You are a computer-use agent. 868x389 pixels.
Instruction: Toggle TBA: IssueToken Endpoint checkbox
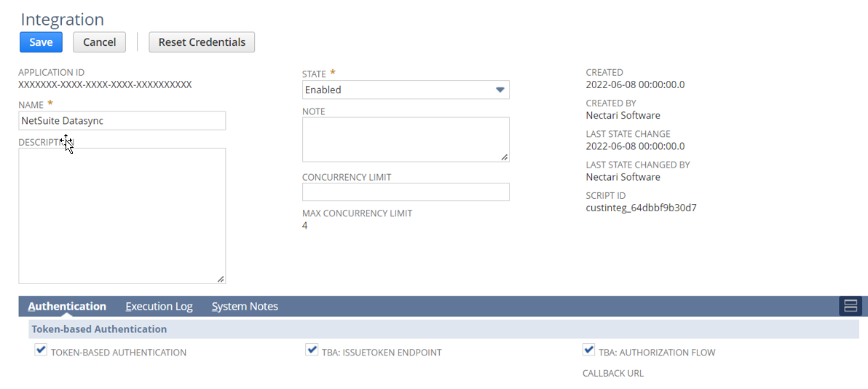coord(312,351)
